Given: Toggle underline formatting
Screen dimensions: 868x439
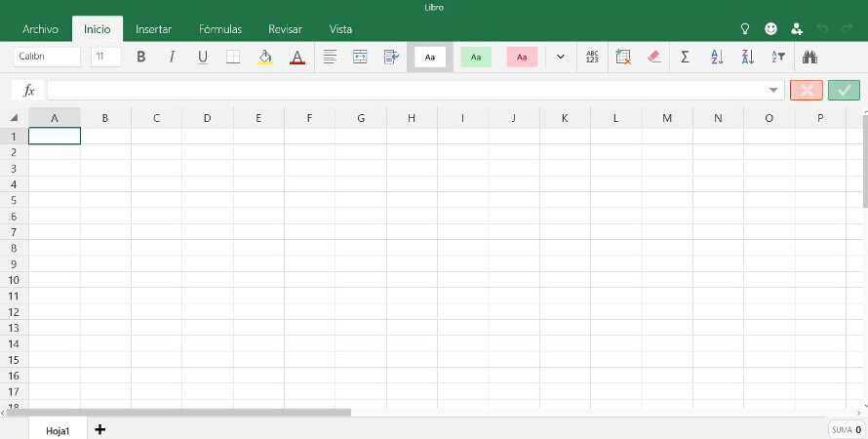Looking at the screenshot, I should [203, 57].
